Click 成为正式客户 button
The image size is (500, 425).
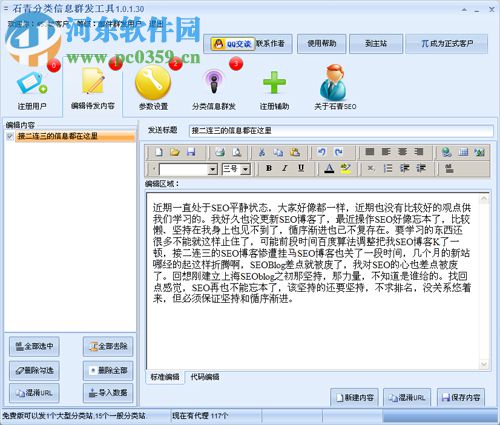tap(447, 43)
